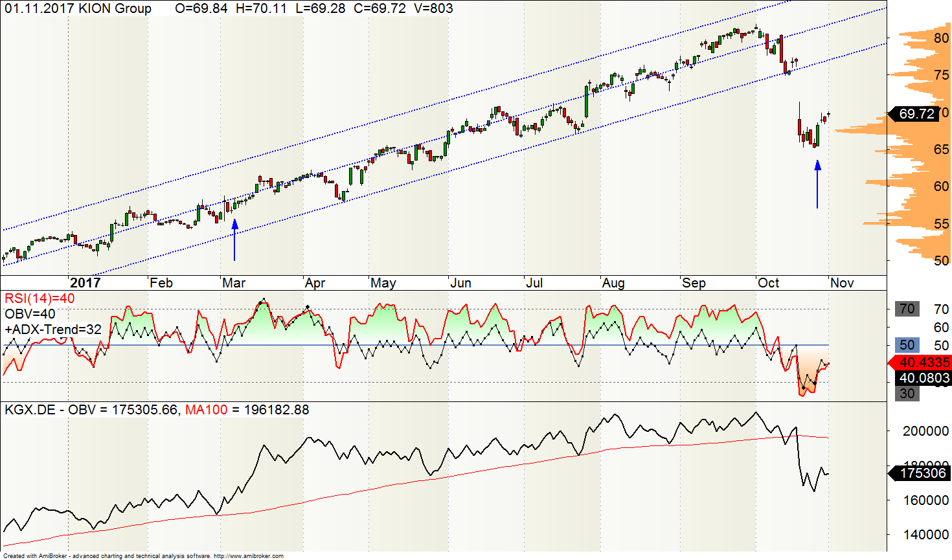The width and height of the screenshot is (952, 560).
Task: Select the close value 'C=69.72'
Action: pos(379,8)
